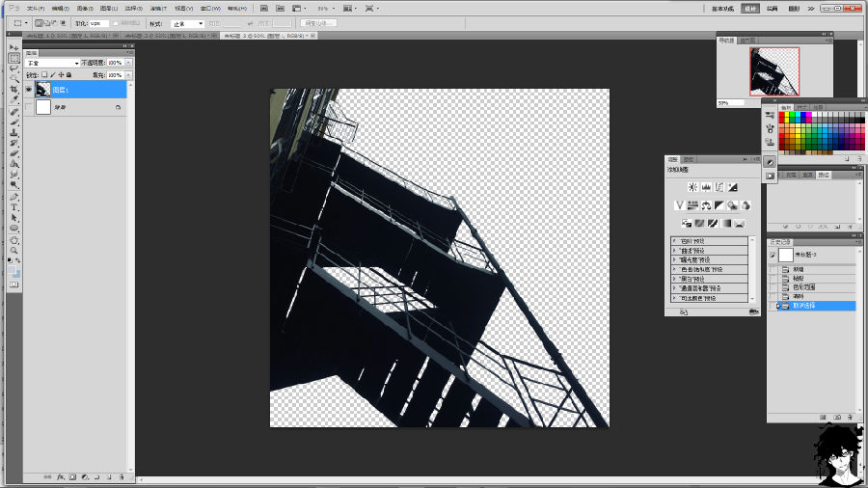This screenshot has width=868, height=488.
Task: Click the Refine Edge (调整边缘) button
Action: click(x=318, y=23)
